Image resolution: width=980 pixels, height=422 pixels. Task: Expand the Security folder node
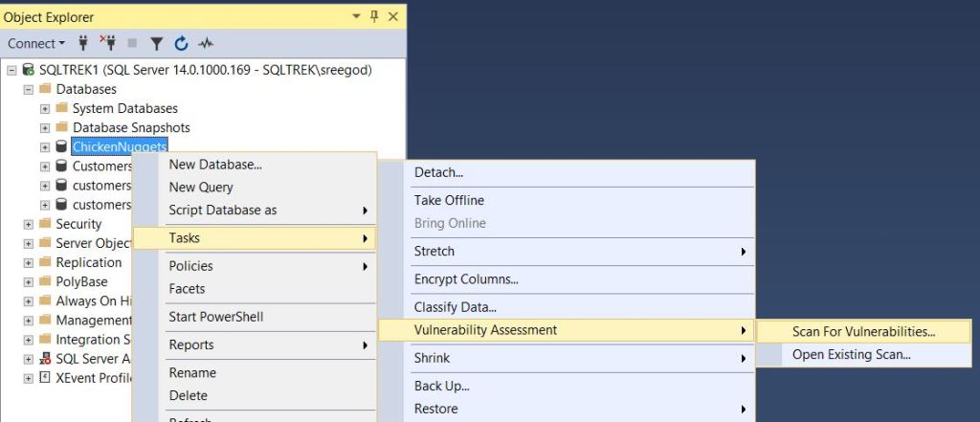click(29, 224)
